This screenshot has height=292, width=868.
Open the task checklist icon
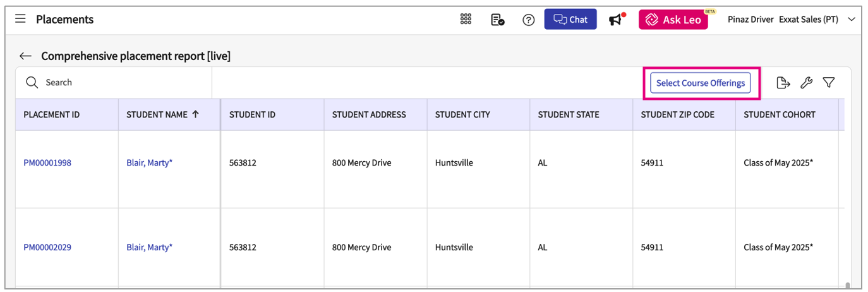pyautogui.click(x=497, y=20)
